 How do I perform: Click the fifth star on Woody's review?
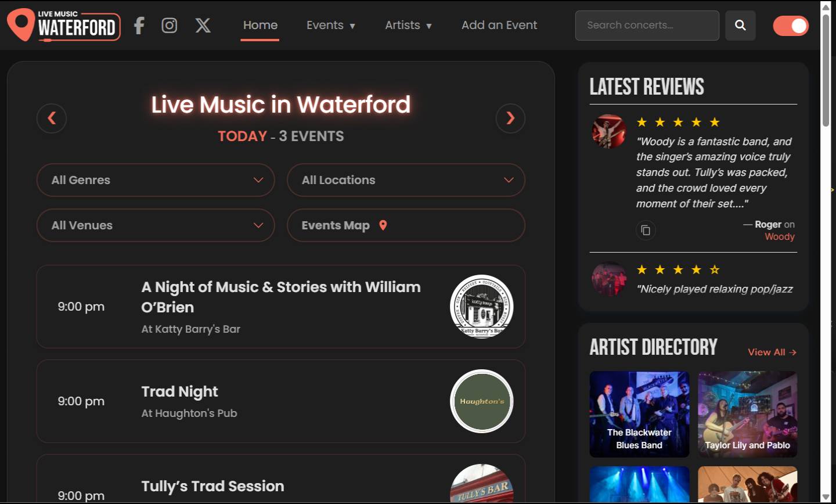[715, 122]
